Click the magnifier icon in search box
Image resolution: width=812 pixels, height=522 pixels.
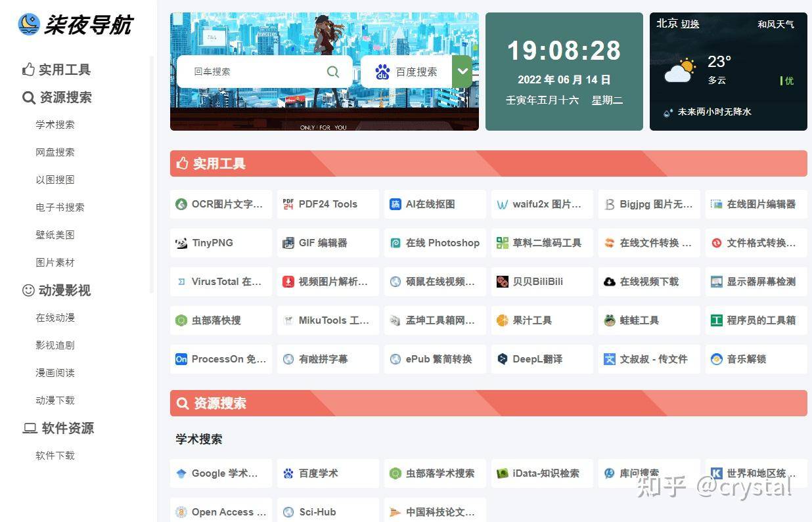coord(333,72)
